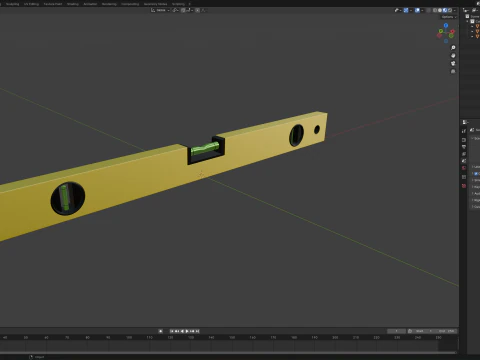Viewport: 480px width, 360px height.
Task: Select third orange object icon in Outliner
Action: click(477, 36)
